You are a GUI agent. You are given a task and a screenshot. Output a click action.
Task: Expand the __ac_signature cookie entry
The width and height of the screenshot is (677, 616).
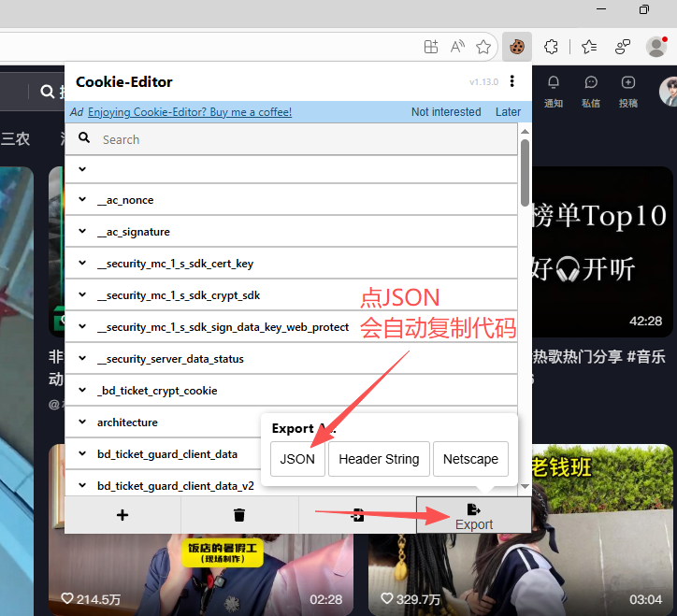tap(292, 232)
